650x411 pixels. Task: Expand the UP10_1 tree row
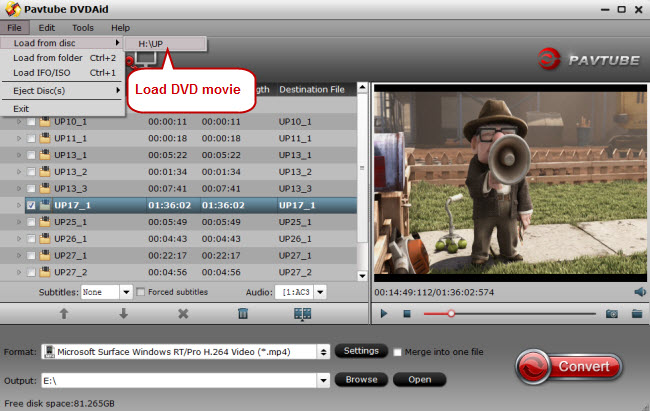click(19, 122)
